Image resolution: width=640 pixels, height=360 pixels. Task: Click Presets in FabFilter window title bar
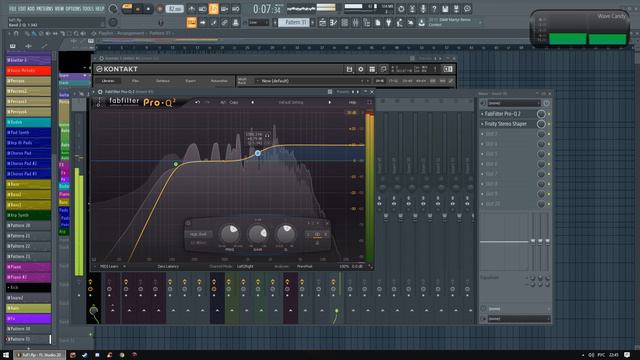pos(342,92)
